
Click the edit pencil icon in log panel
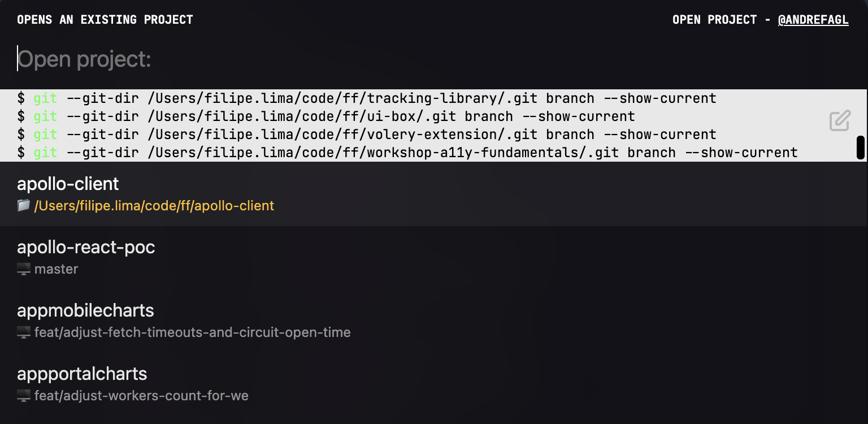pyautogui.click(x=840, y=121)
